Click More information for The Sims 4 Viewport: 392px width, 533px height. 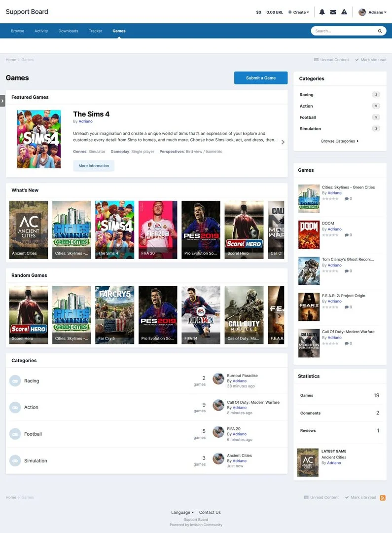click(x=94, y=166)
